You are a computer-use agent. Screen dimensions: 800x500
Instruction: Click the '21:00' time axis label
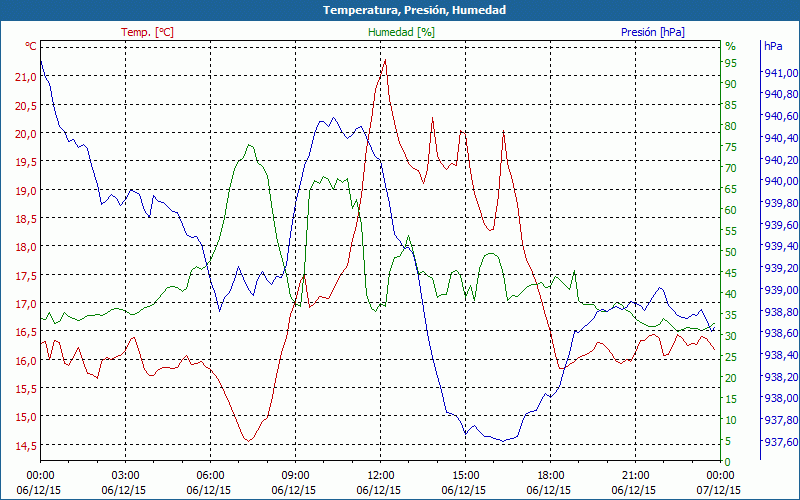(x=635, y=476)
